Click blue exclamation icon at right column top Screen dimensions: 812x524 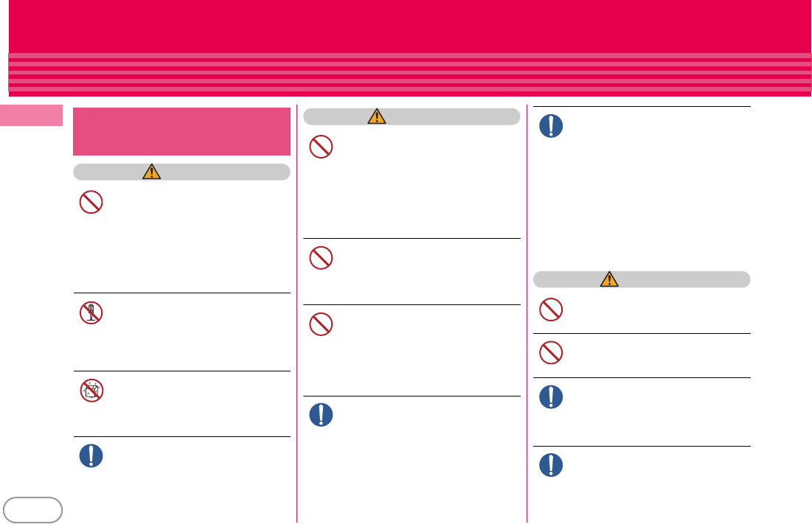551,126
